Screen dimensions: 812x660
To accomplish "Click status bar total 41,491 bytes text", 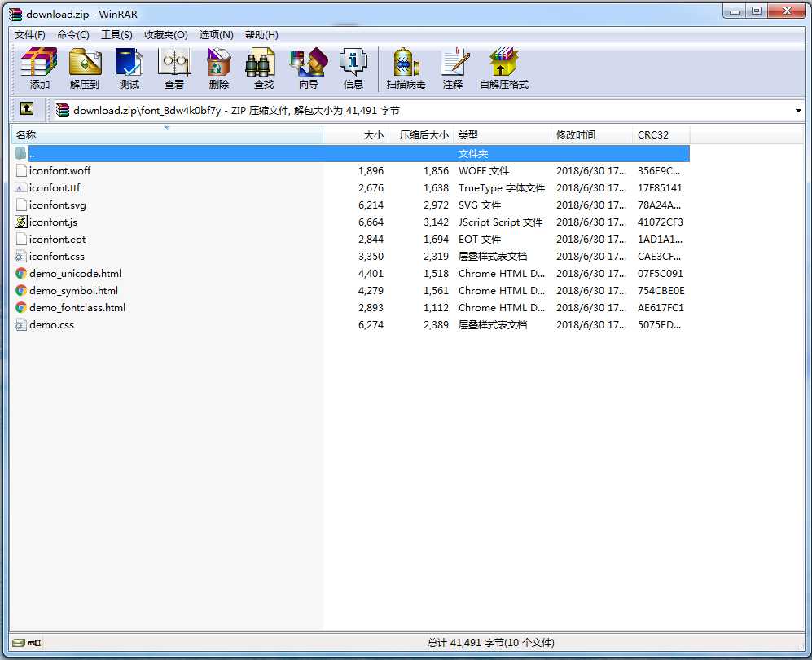I will coord(490,643).
